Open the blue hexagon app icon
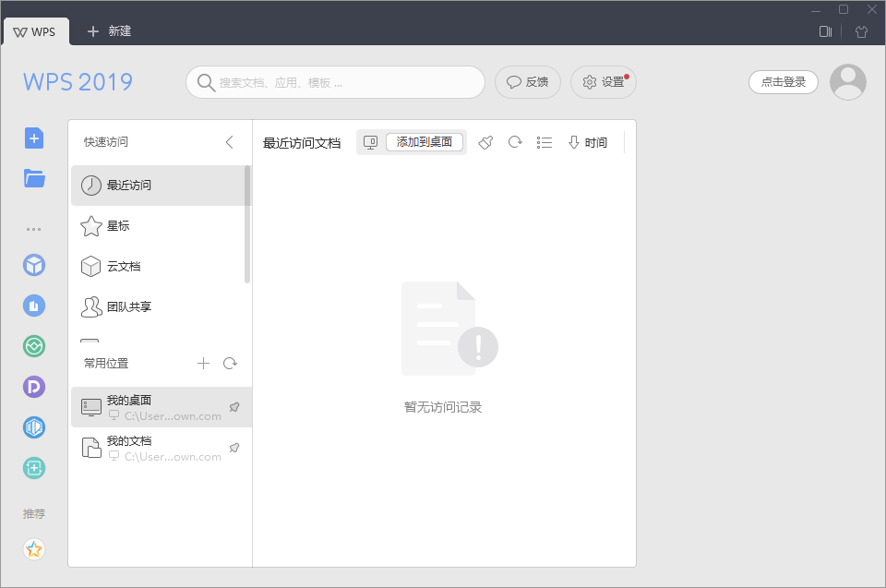 pyautogui.click(x=34, y=427)
